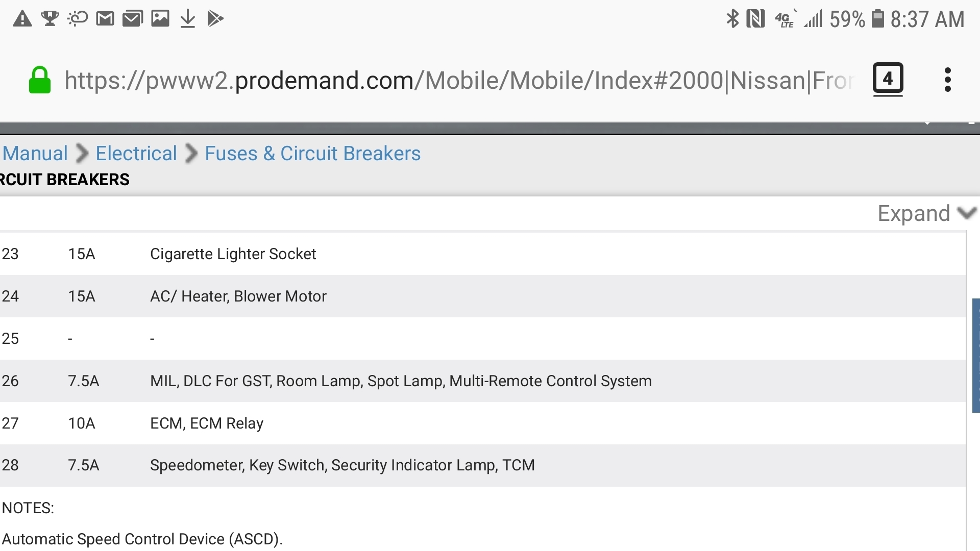Tap the green secure lock icon
The width and height of the screenshot is (980, 551).
[39, 81]
